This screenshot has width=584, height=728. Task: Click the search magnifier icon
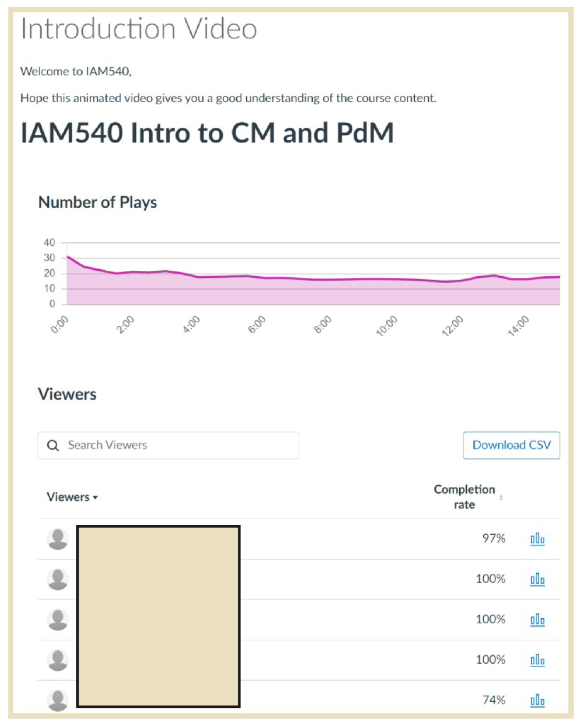(x=53, y=445)
